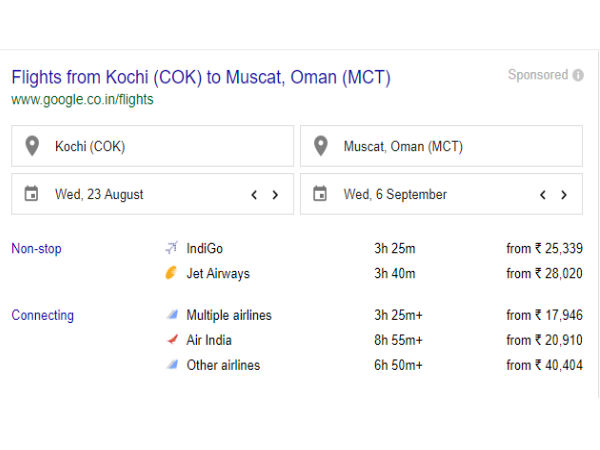
Task: Click the origin location pin icon
Action: (x=32, y=146)
